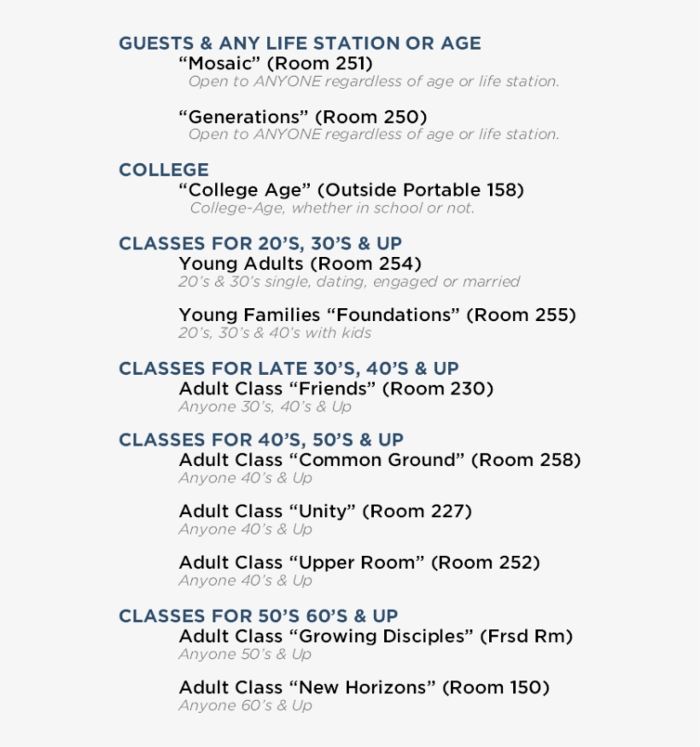Click the "College-Age, whether in school or not" description

pyautogui.click(x=332, y=208)
